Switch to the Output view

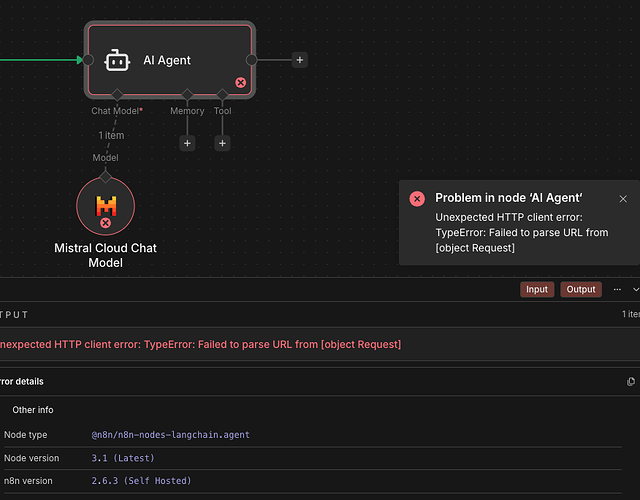click(x=581, y=289)
